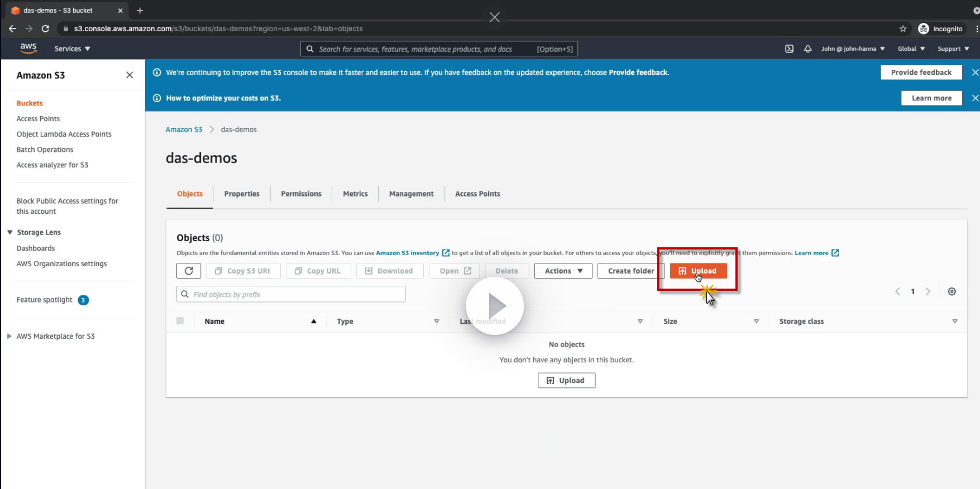Open Object Lambda Access Points in sidebar
The width and height of the screenshot is (980, 489).
point(64,134)
